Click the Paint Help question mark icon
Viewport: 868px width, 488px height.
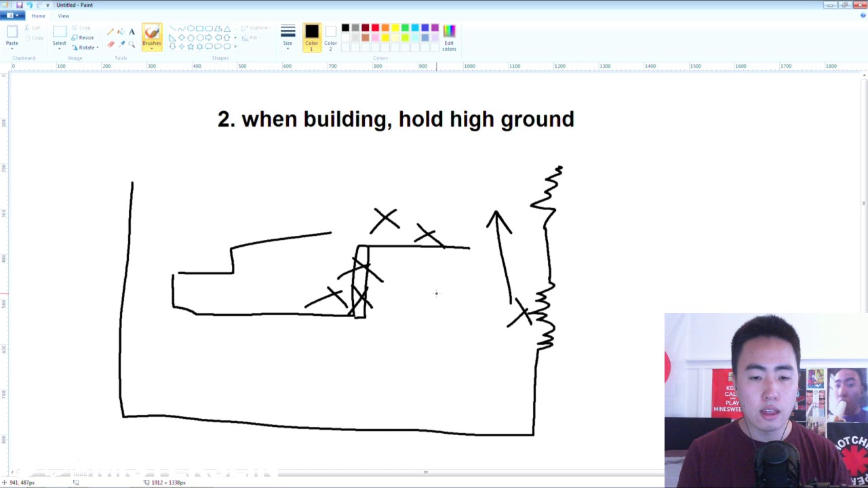tap(863, 15)
